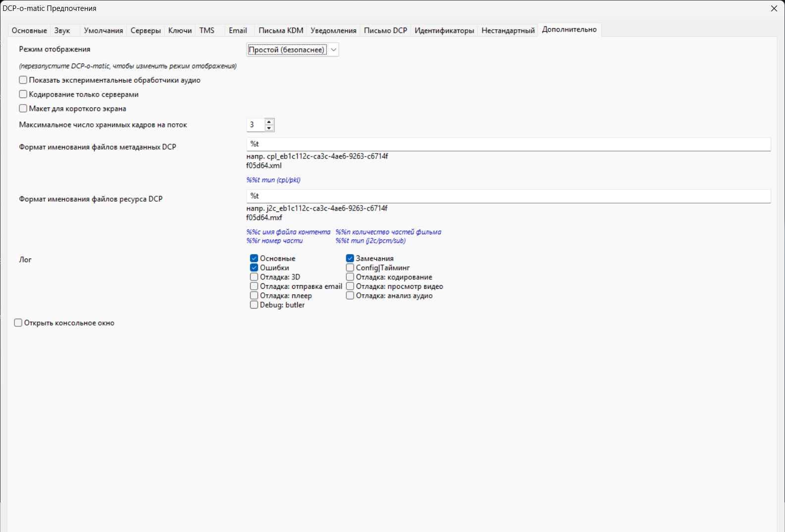Image resolution: width=785 pixels, height=532 pixels.
Task: Open the Письмо DCP tab
Action: (x=385, y=31)
